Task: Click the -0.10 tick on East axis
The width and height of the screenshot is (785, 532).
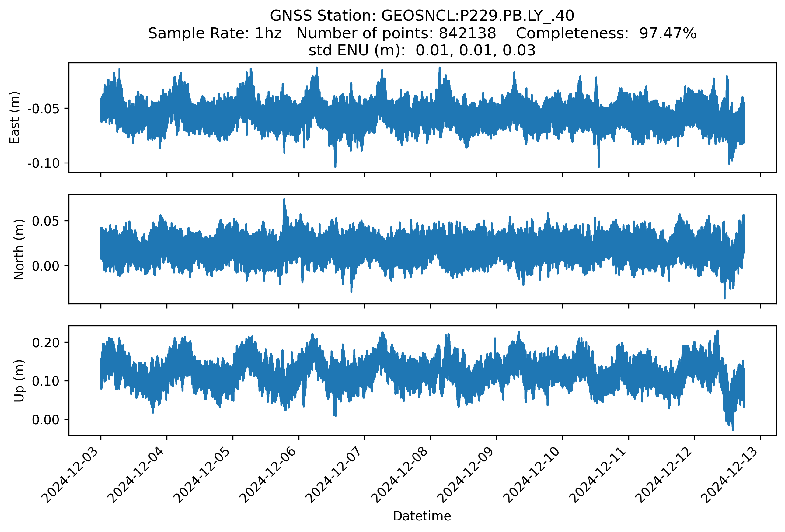Action: click(43, 163)
